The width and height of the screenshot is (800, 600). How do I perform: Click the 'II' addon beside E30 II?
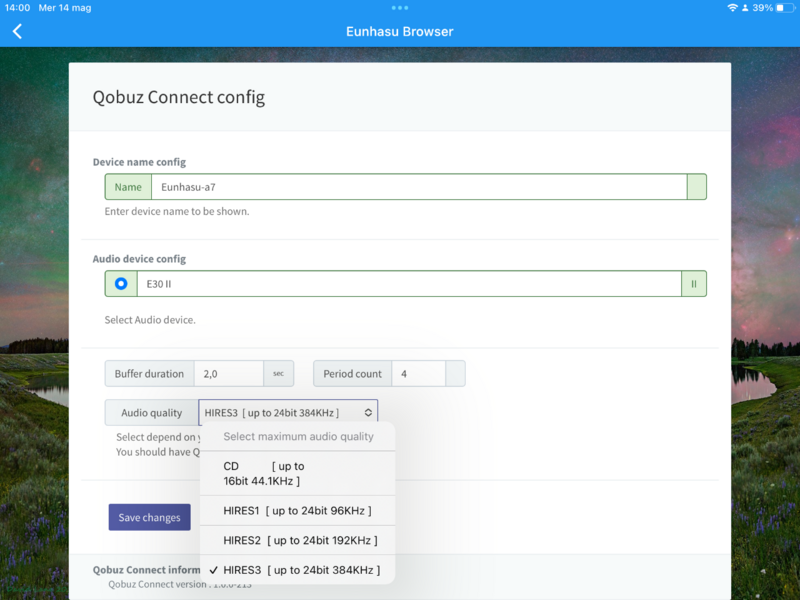coord(694,284)
